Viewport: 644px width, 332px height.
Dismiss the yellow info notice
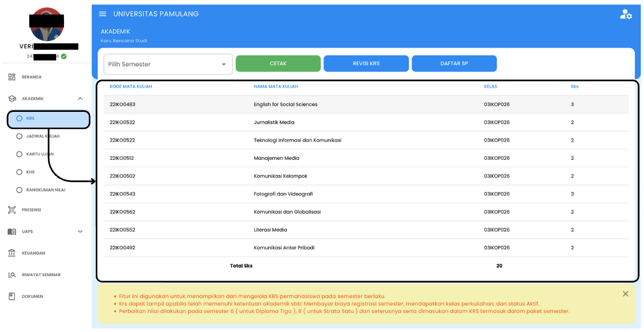(625, 294)
